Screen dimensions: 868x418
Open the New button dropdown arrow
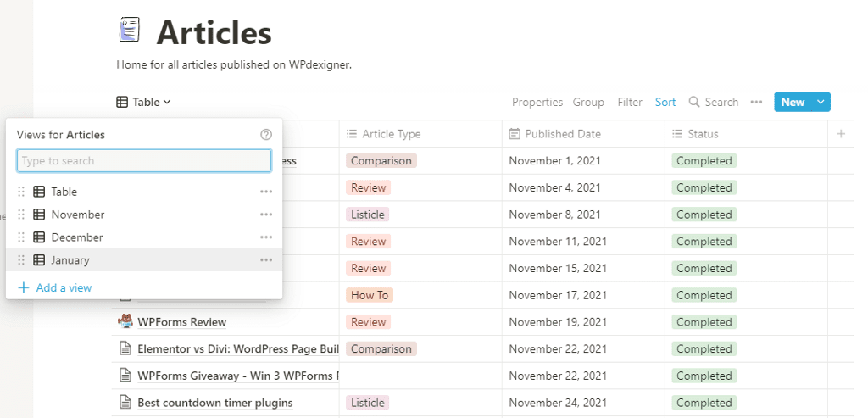pyautogui.click(x=820, y=102)
